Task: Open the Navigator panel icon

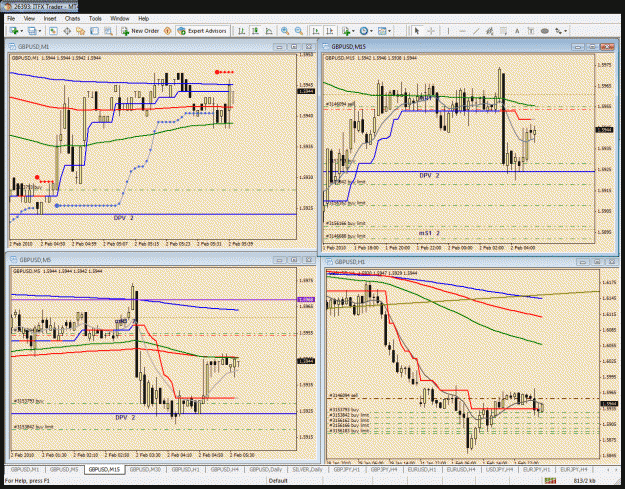Action: pos(81,31)
